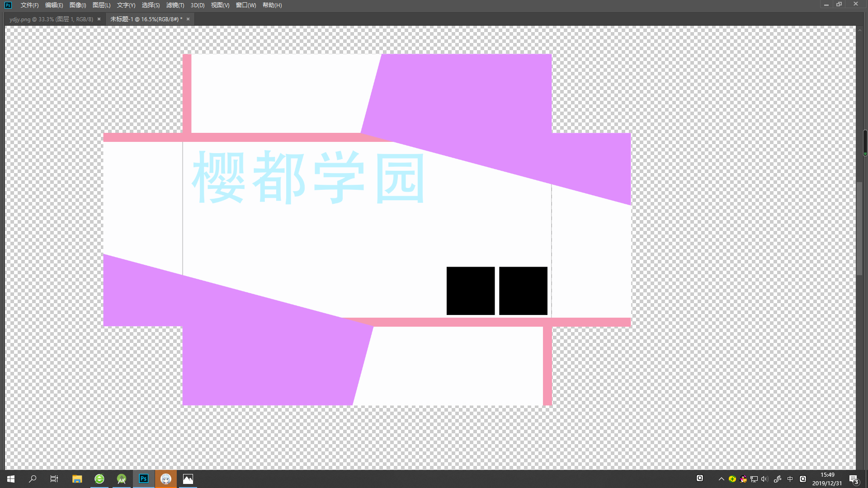The height and width of the screenshot is (488, 868).
Task: Open the 滤镜(T) menu
Action: pyautogui.click(x=175, y=5)
